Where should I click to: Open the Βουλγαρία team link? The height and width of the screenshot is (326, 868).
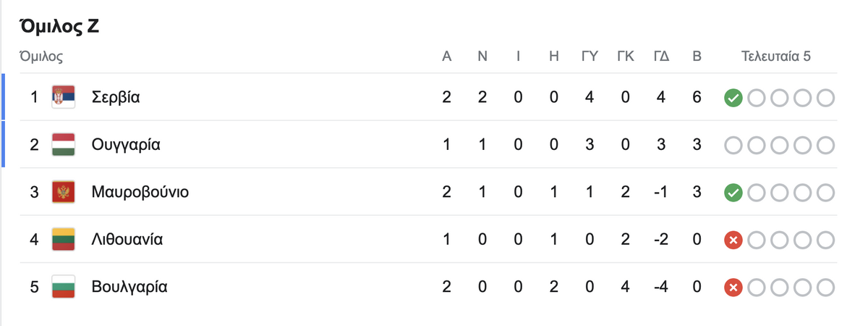129,288
